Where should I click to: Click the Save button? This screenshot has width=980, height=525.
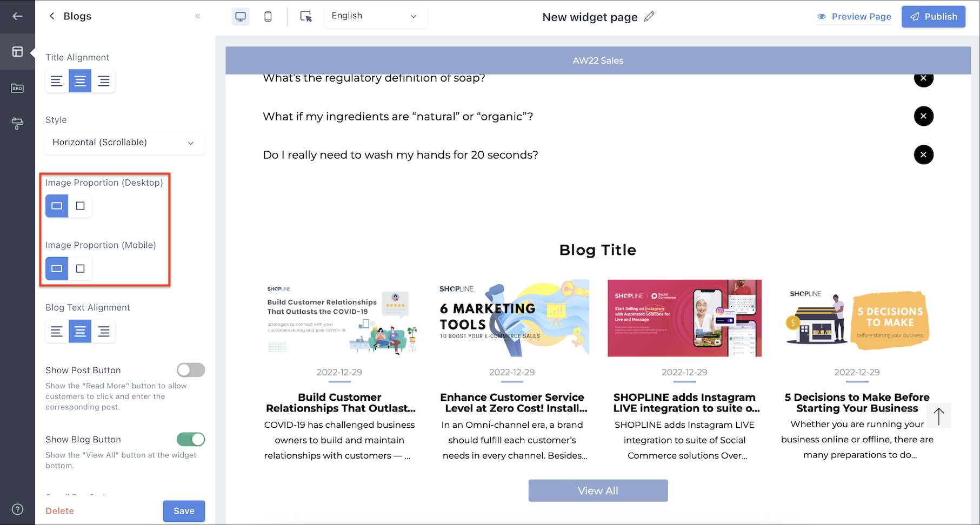click(184, 511)
